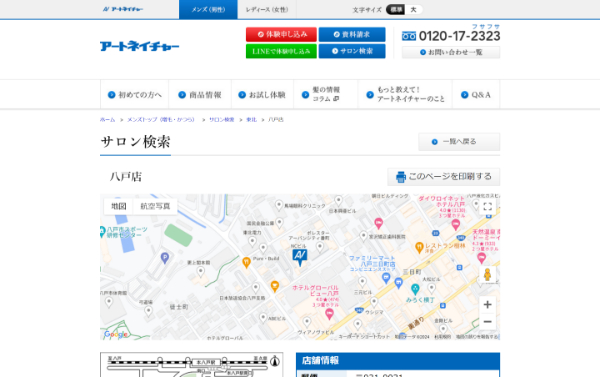
Task: Click the Google logo on map
Action: coord(116,334)
